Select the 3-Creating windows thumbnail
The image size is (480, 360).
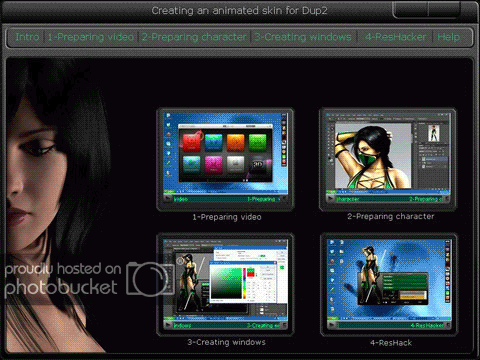[225, 284]
